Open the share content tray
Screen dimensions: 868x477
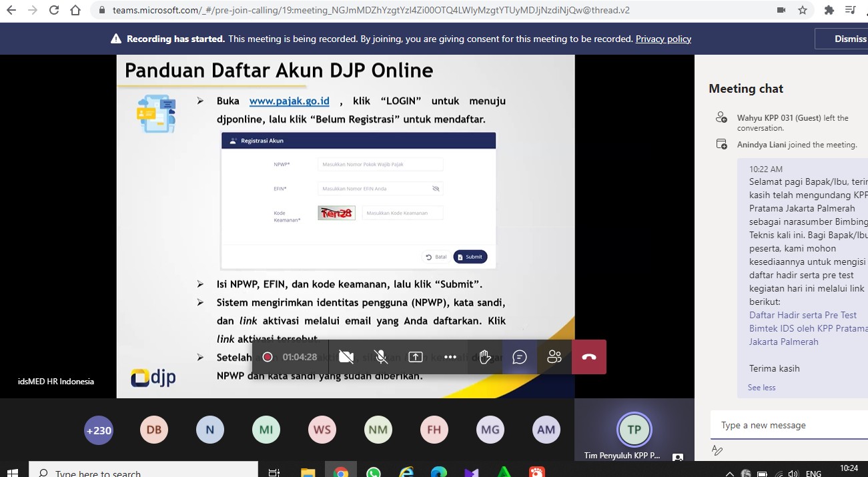pyautogui.click(x=416, y=357)
